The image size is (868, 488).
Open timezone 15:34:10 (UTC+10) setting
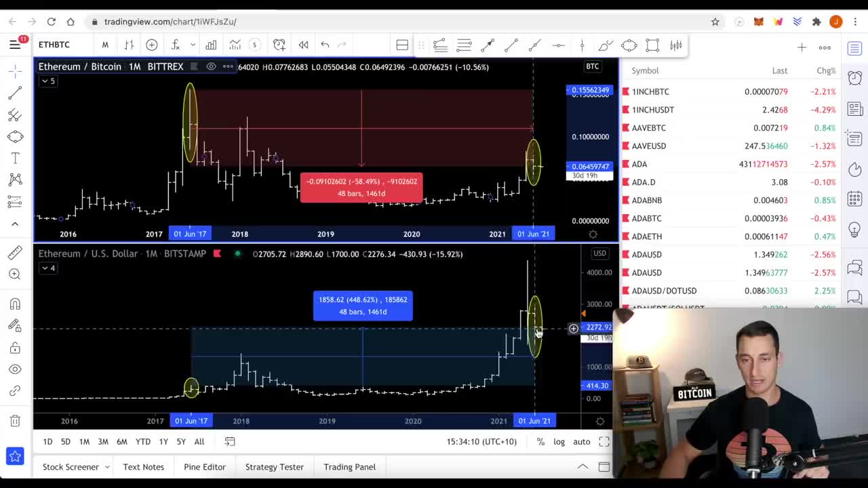point(481,441)
